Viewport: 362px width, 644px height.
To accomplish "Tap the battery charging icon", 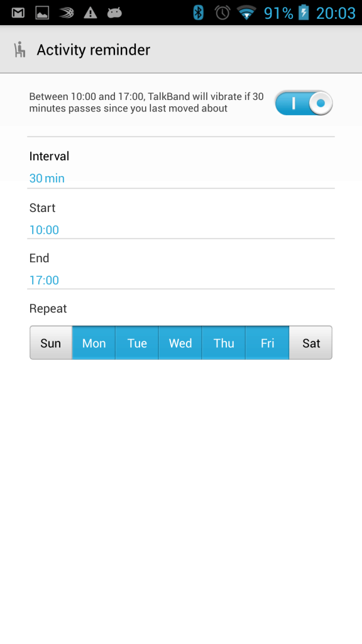I will tap(304, 13).
